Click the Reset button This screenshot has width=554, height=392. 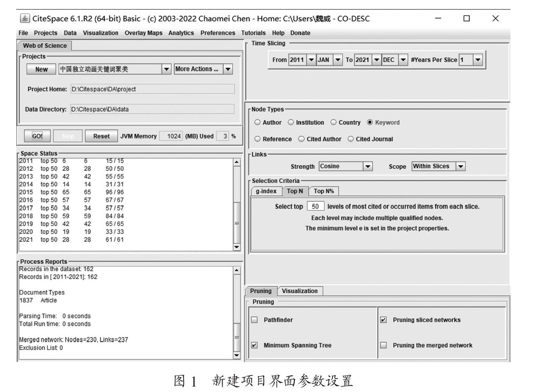[x=101, y=136]
